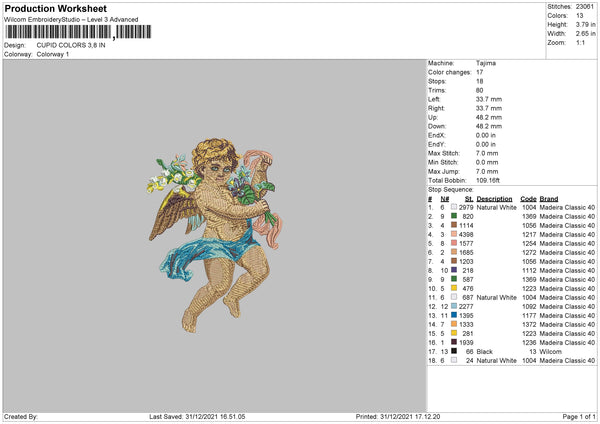The image size is (600, 424).
Task: Click the N# column header
Action: (x=445, y=199)
